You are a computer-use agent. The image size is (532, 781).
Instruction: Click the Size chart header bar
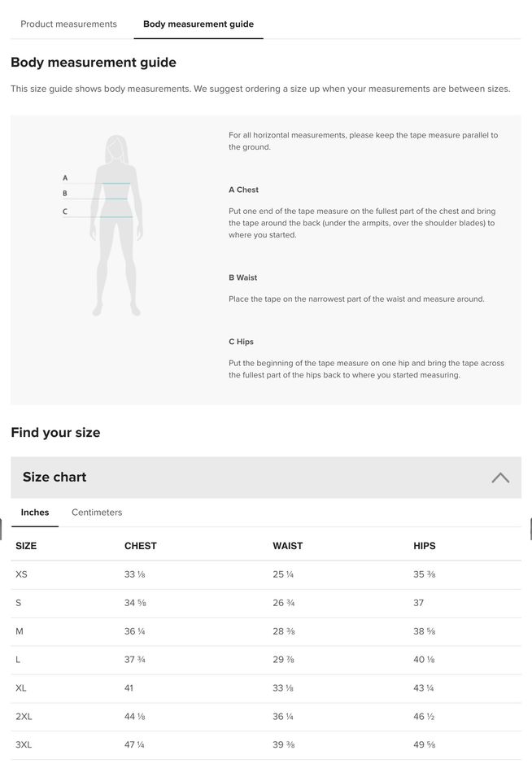tap(244, 478)
